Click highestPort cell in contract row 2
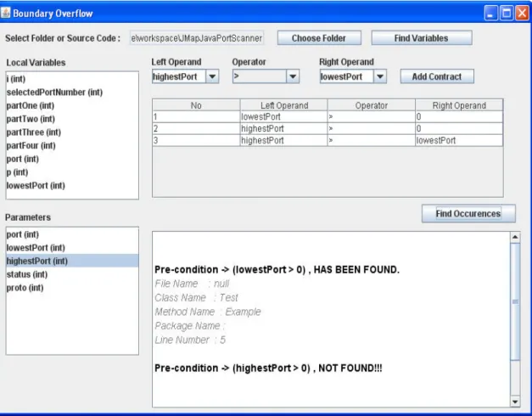This screenshot has width=532, height=416. [284, 129]
